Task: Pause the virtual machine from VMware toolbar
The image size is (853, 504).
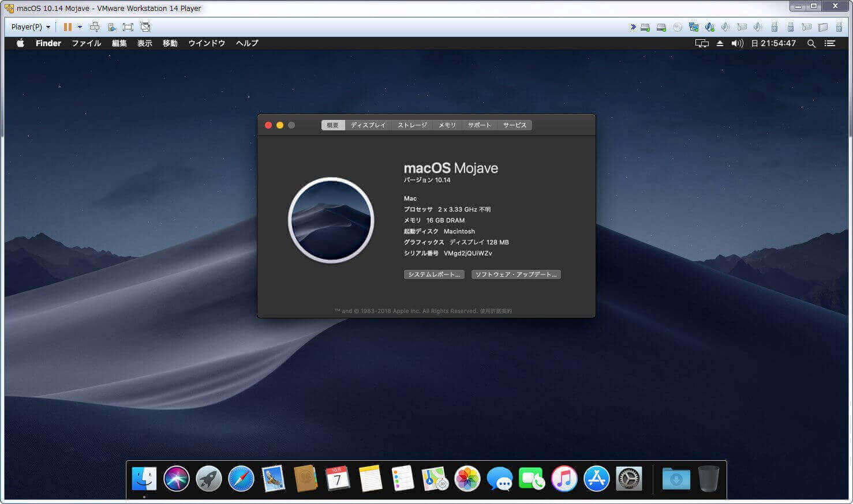Action: (x=68, y=27)
